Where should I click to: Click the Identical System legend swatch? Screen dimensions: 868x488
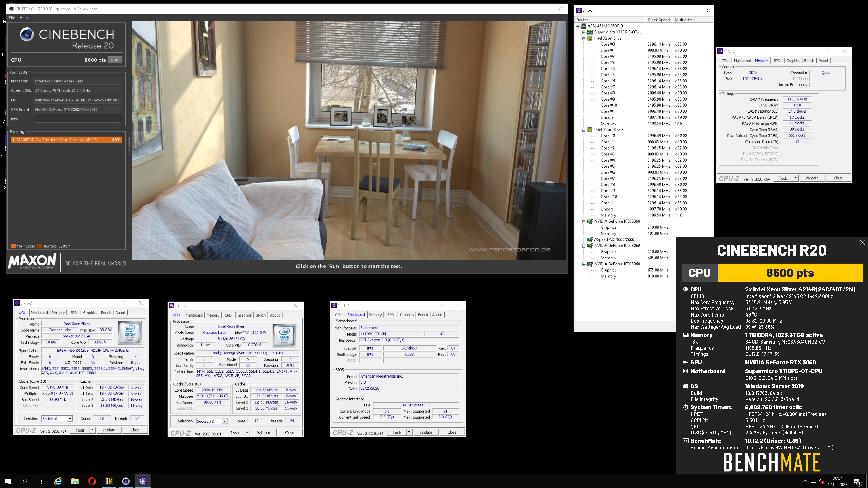pyautogui.click(x=39, y=246)
